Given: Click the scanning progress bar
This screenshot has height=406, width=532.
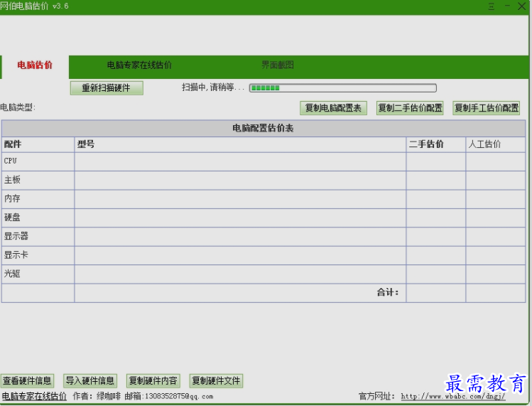Looking at the screenshot, I should [x=342, y=88].
